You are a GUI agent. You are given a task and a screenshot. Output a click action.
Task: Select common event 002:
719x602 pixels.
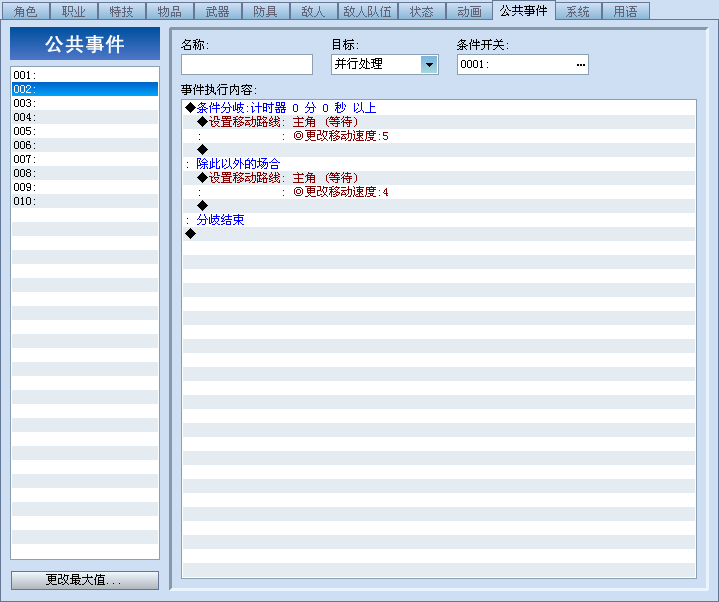point(85,89)
